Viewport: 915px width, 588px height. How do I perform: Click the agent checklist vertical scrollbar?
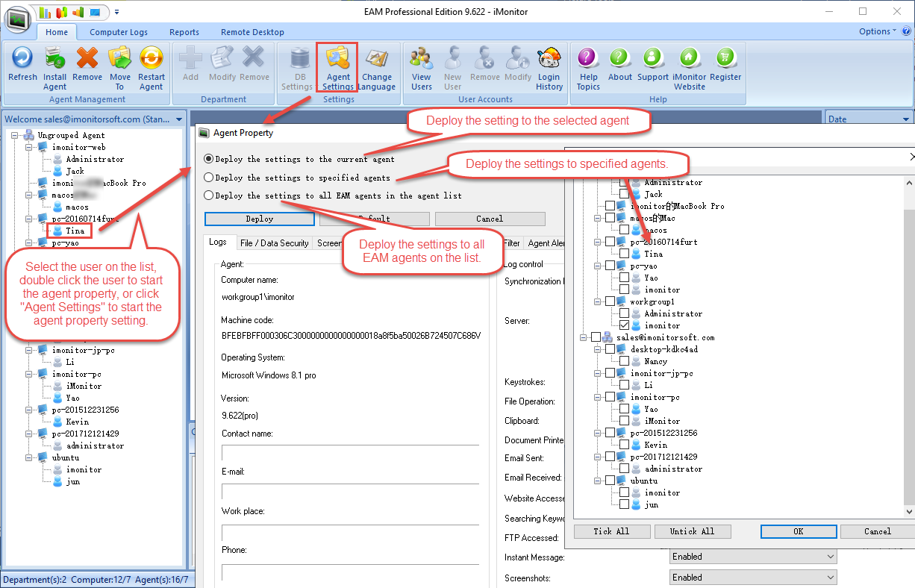tap(908, 346)
